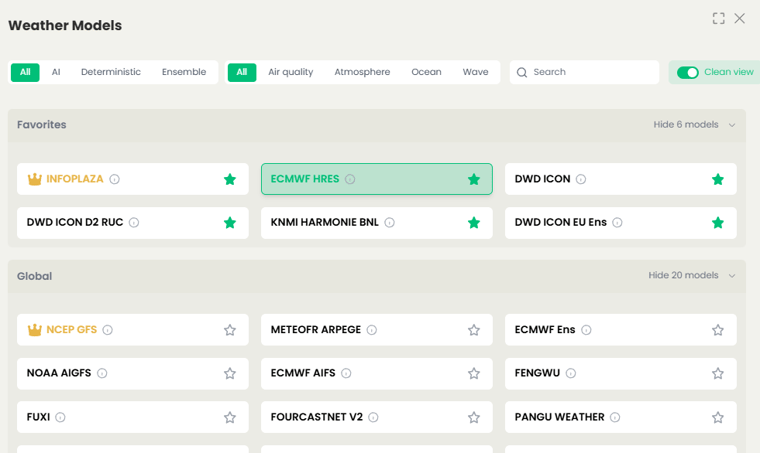Show NCEP GFS info icon
Screen dimensions: 760x453
coord(108,330)
